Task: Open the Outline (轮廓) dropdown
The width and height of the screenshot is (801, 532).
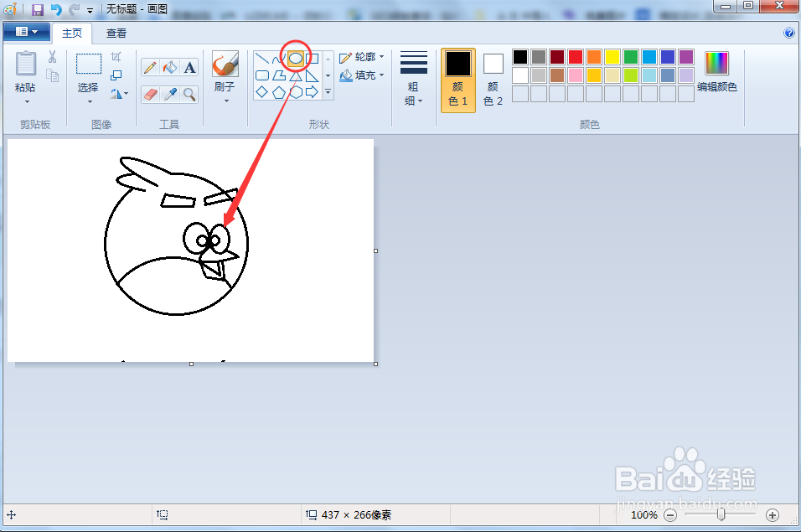Action: tap(362, 57)
